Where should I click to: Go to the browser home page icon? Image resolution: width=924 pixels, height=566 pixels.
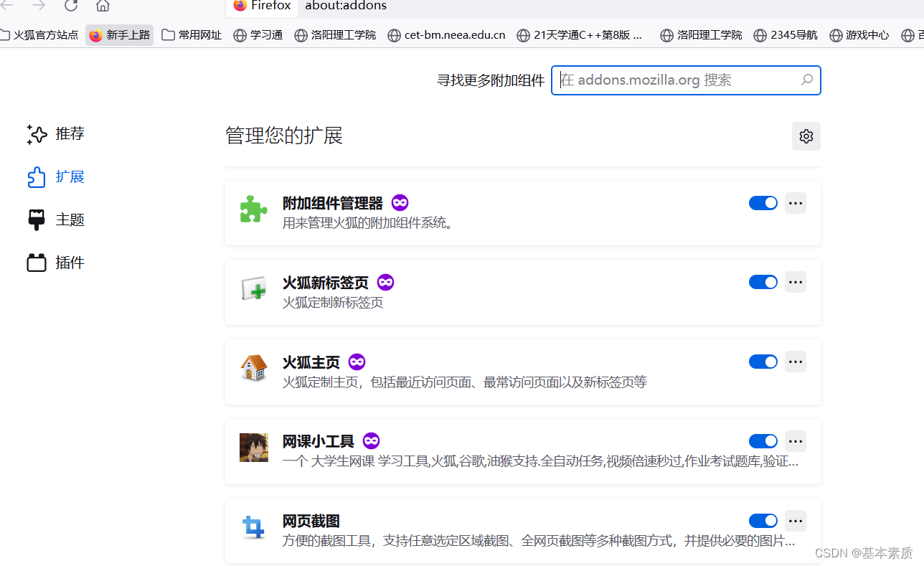click(x=103, y=6)
